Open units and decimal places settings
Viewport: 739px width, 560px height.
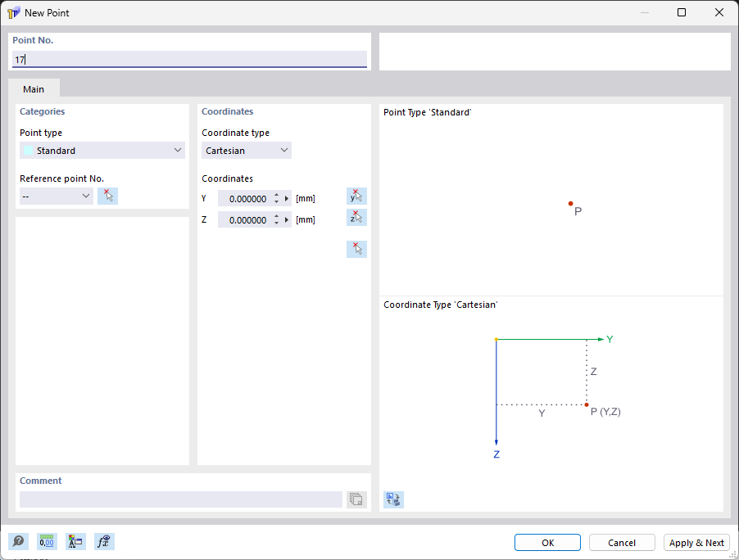(x=47, y=541)
